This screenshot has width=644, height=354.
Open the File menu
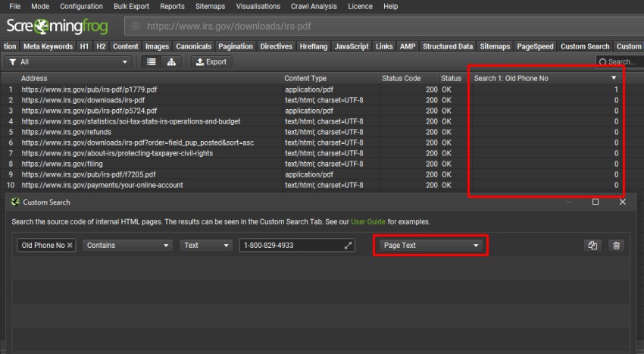[x=15, y=7]
